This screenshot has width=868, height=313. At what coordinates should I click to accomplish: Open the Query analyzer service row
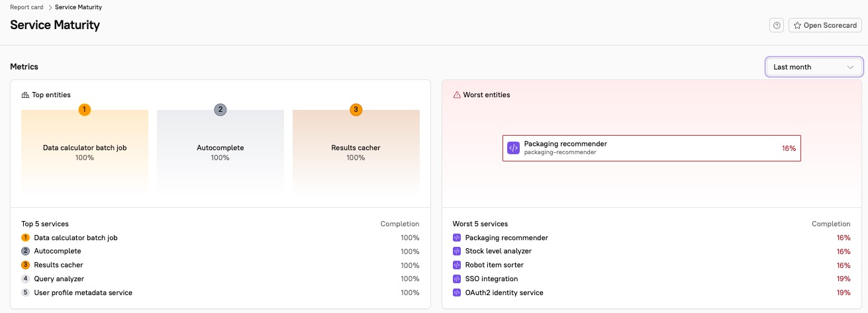pos(59,279)
